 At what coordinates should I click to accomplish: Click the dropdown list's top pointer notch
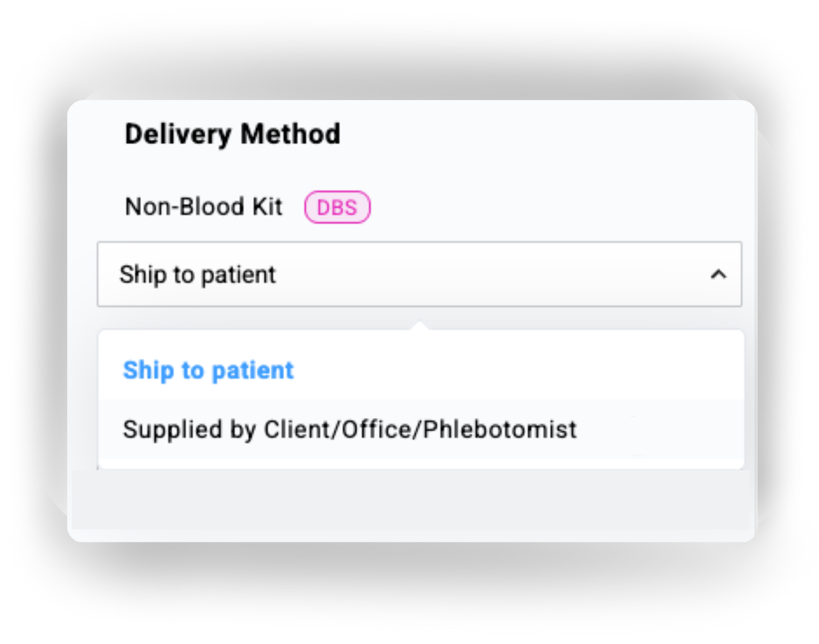click(x=420, y=325)
